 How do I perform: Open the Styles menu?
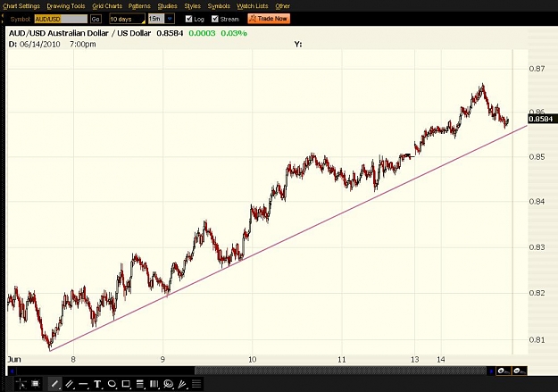point(193,6)
